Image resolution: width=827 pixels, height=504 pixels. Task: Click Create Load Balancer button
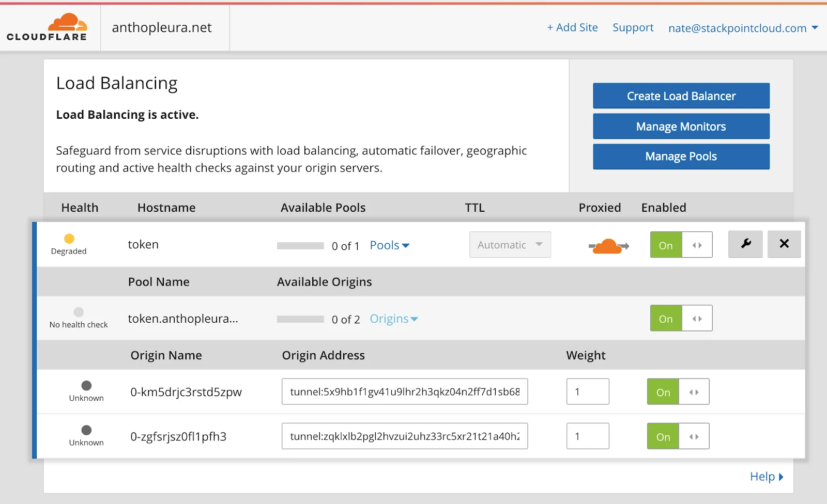tap(681, 96)
